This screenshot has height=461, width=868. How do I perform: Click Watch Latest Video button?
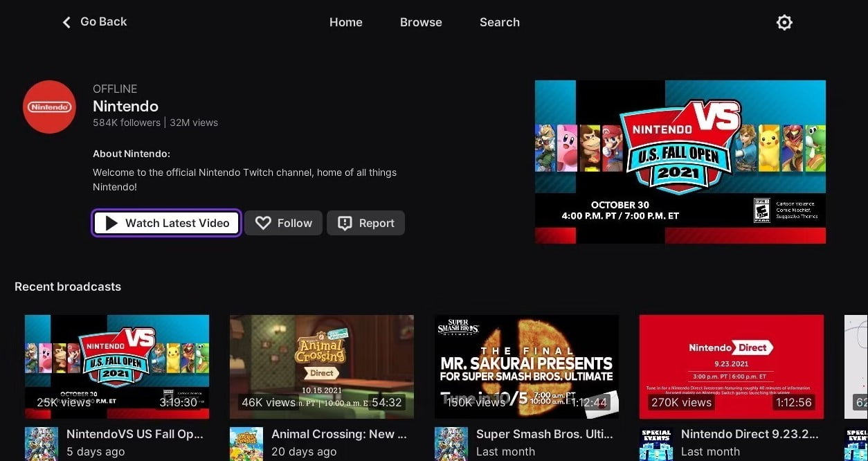tap(167, 223)
